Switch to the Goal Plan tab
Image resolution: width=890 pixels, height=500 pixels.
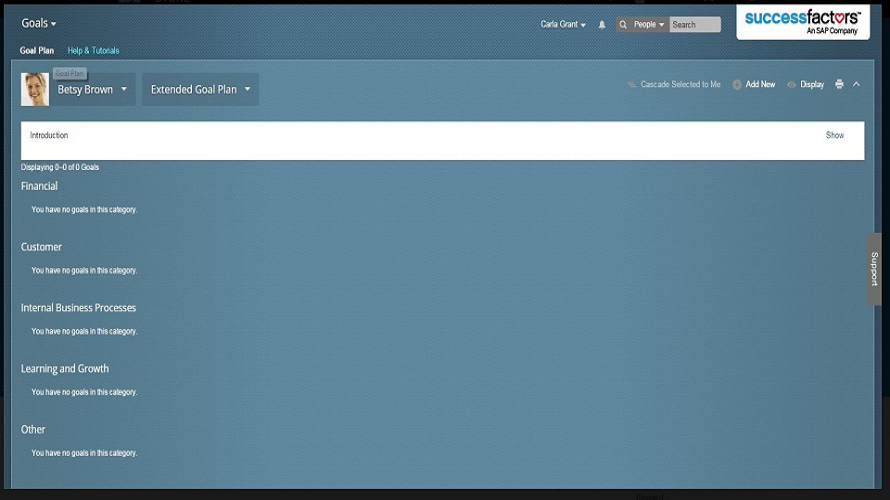coord(37,50)
